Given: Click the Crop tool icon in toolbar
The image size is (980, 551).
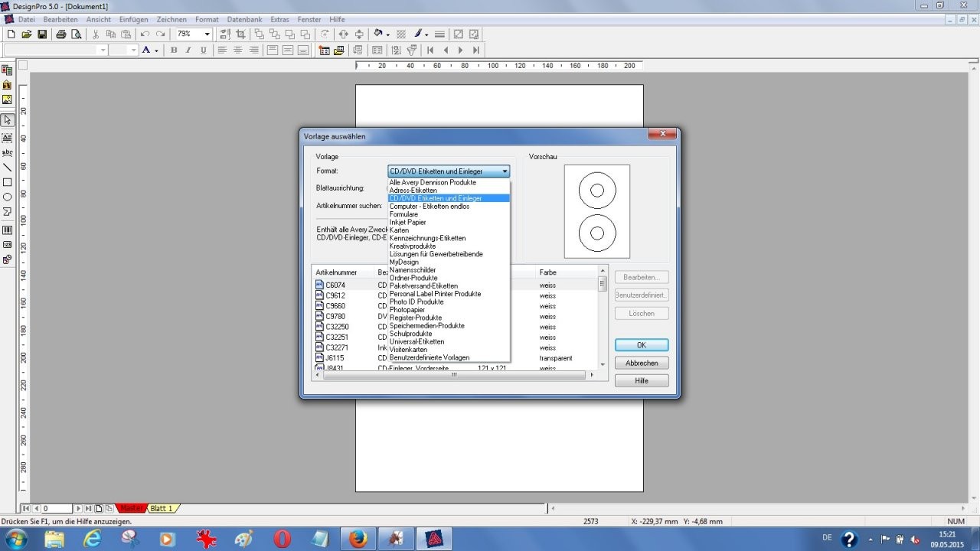Looking at the screenshot, I should 241,34.
